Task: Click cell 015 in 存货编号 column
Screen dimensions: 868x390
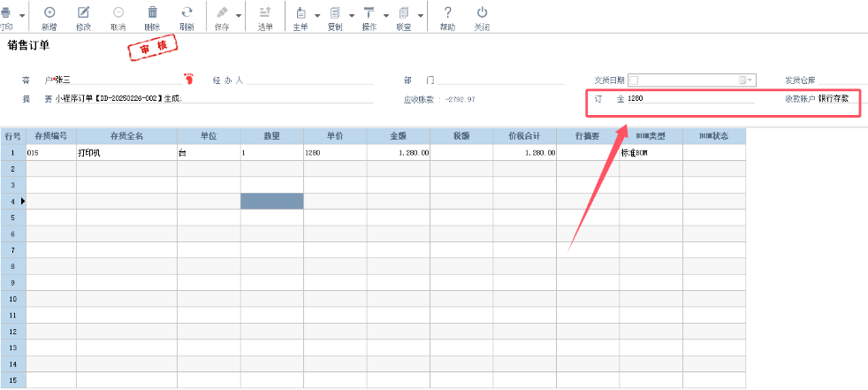Action: [51, 152]
